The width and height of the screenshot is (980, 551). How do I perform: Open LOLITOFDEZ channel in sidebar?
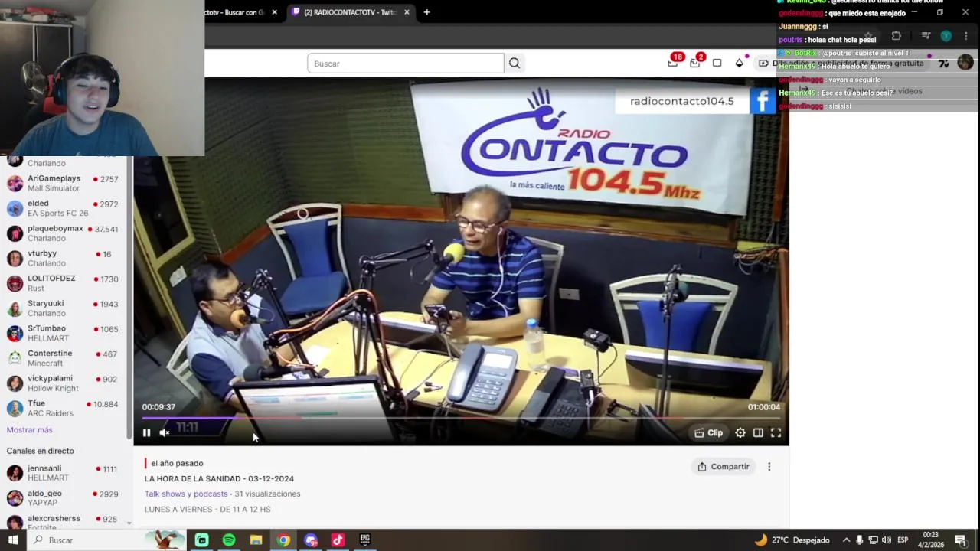[x=63, y=283]
